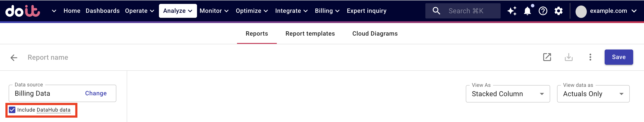The width and height of the screenshot is (644, 122).
Task: Open the notifications bell
Action: pyautogui.click(x=527, y=11)
